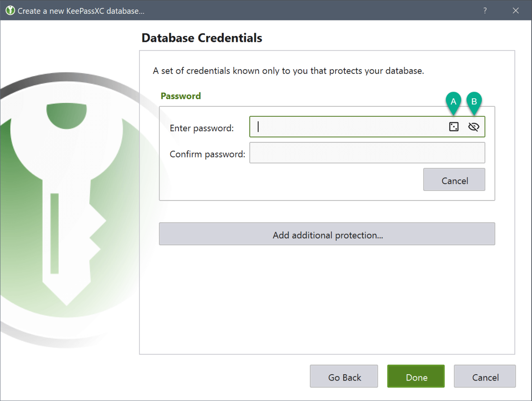Click the "Confirm password:" label

[207, 154]
